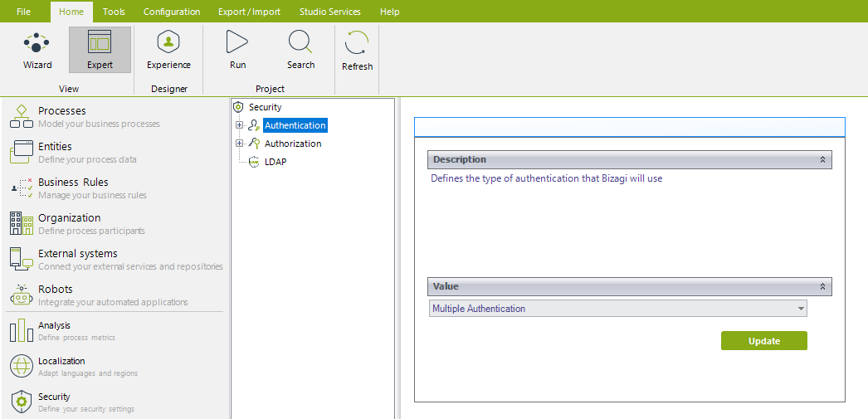Select the Home ribbon tab
Viewport: 868px width, 419px height.
coord(71,12)
